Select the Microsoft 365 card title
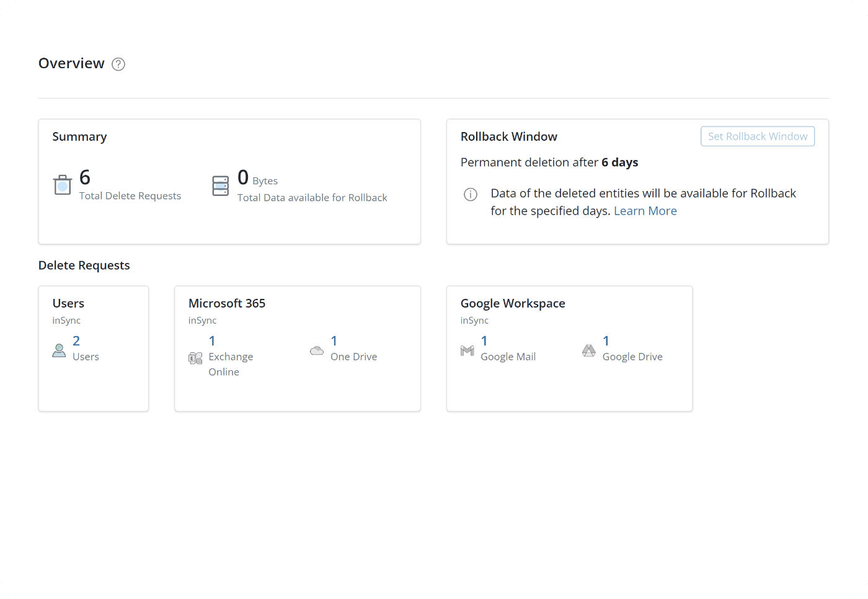868x599 pixels. point(227,303)
